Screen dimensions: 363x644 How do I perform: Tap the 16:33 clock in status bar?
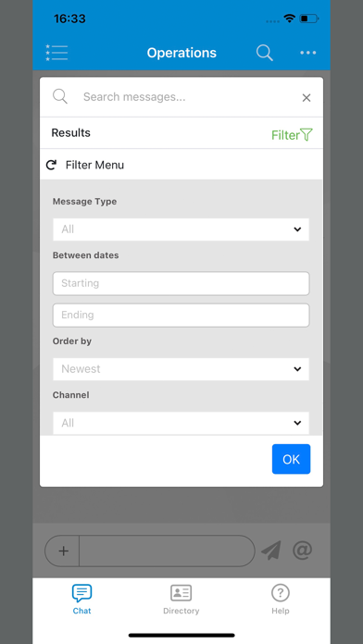pyautogui.click(x=69, y=19)
